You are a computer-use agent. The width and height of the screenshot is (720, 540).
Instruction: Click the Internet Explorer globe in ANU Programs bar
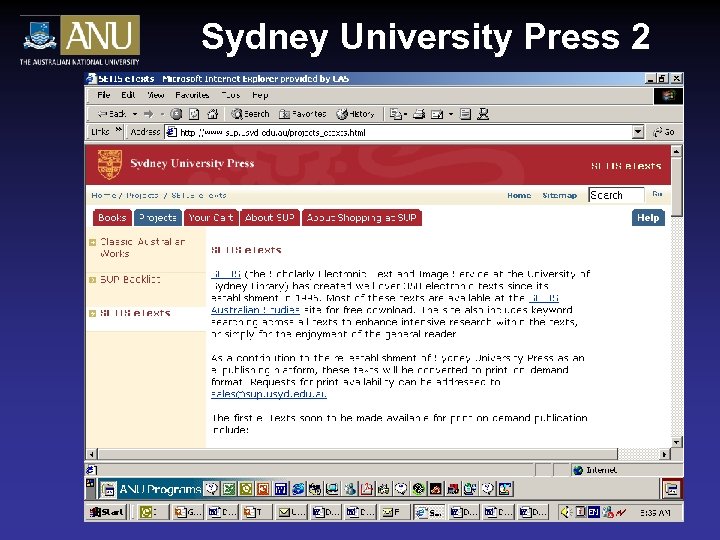[x=298, y=489]
